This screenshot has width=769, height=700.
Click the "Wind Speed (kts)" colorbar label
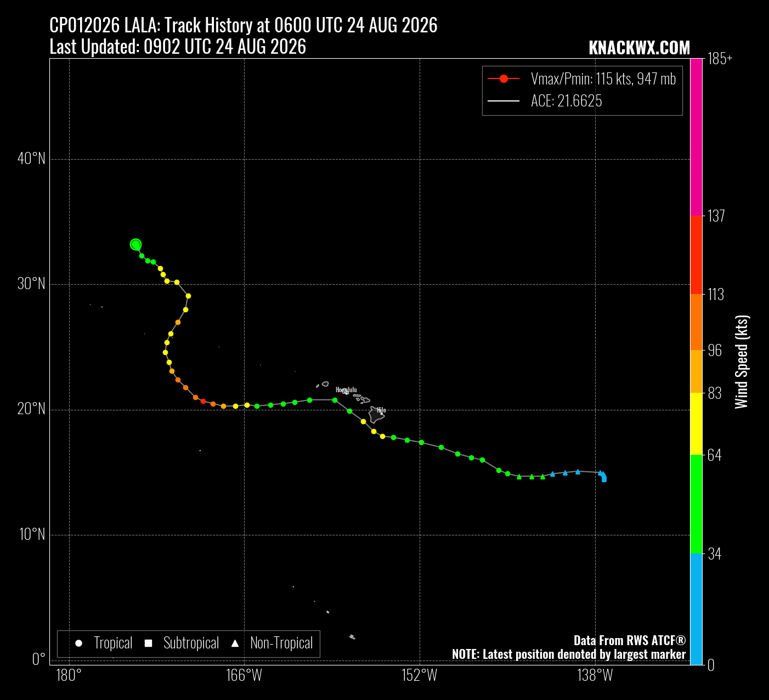[742, 362]
